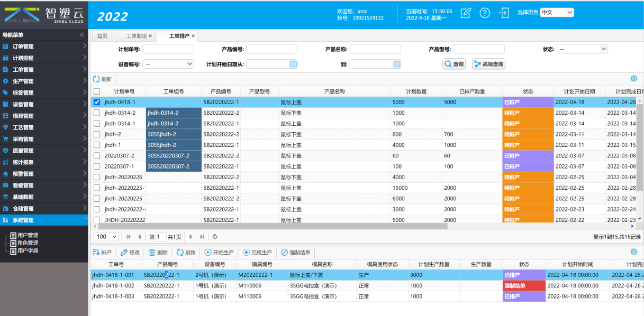Open the help question mark icon
644x316 pixels.
click(x=485, y=13)
